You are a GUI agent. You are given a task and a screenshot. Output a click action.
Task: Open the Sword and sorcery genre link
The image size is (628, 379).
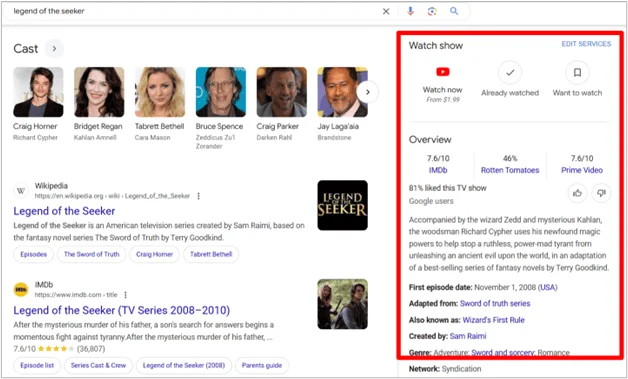click(503, 353)
